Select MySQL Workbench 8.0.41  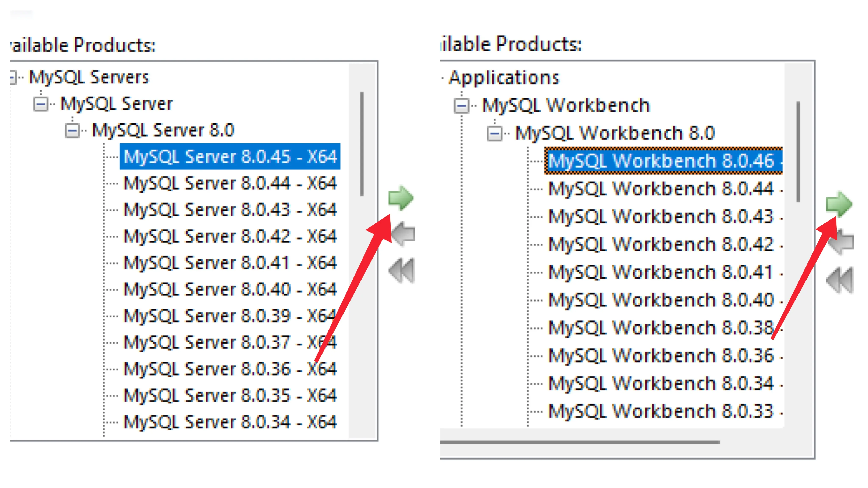[x=665, y=272]
